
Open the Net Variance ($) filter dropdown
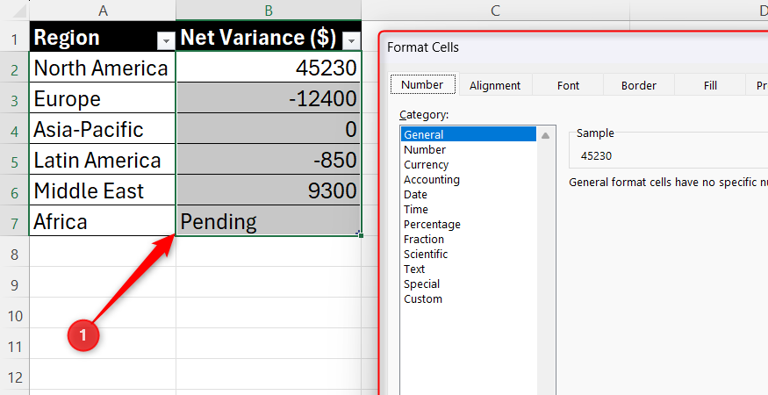pos(351,41)
